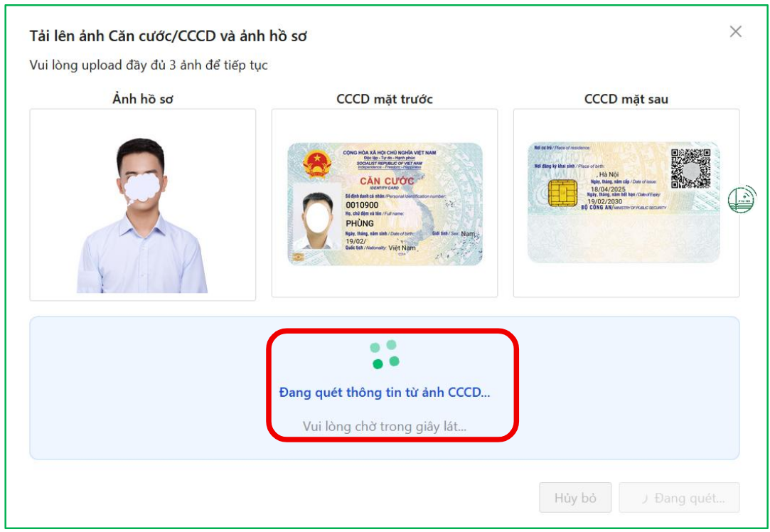Click "Đang quét thông tin từ ảnh CCCD..." text
This screenshot has height=532, width=770.
coord(385,392)
